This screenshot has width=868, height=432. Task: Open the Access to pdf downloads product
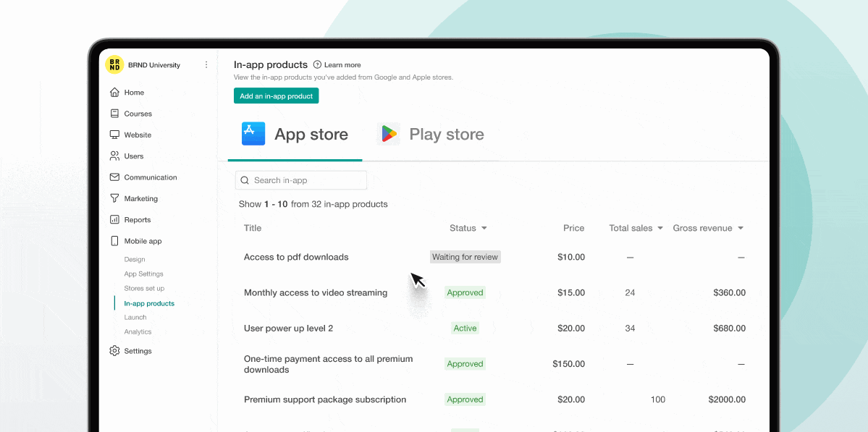tap(296, 257)
